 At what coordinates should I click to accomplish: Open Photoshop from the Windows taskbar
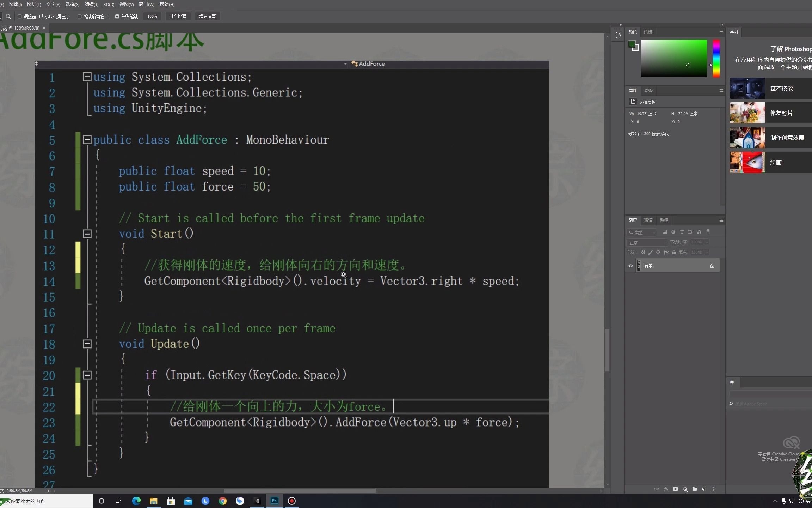click(x=275, y=501)
